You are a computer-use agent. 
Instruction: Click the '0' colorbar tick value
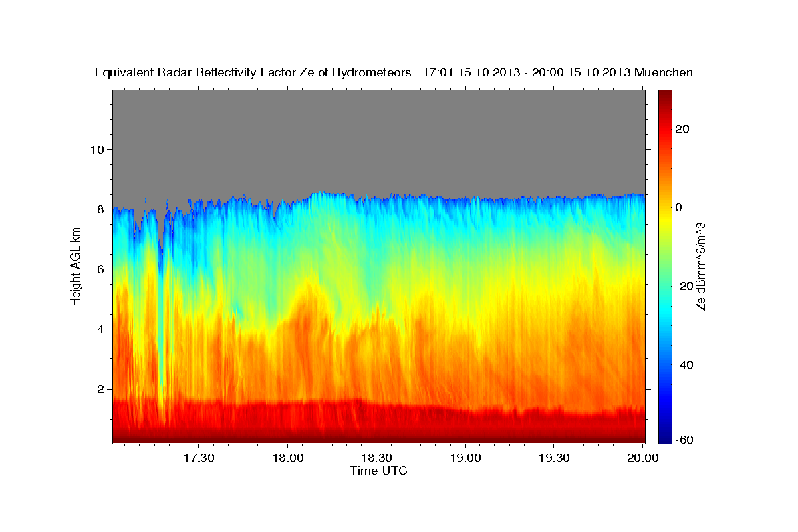pyautogui.click(x=678, y=207)
